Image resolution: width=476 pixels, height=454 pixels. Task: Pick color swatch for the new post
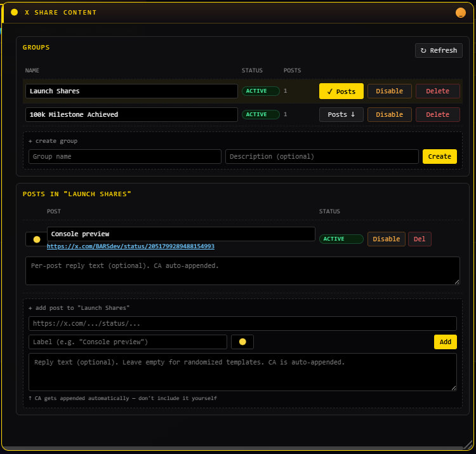click(x=242, y=342)
